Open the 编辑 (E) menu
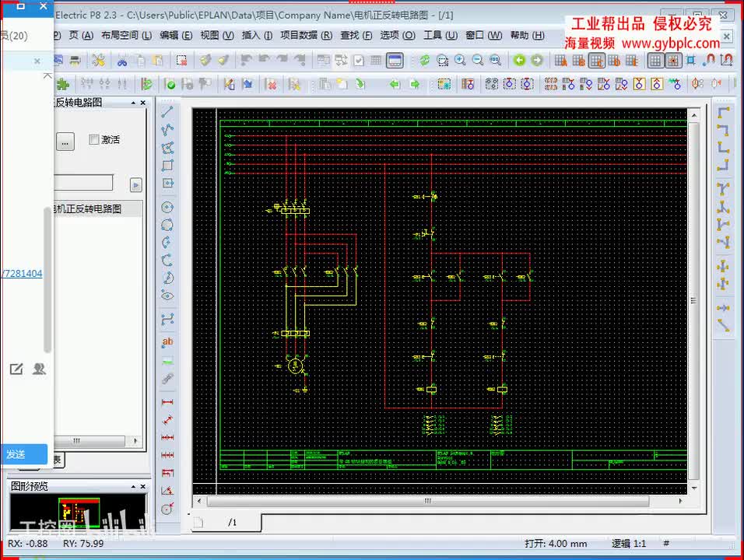 (176, 35)
